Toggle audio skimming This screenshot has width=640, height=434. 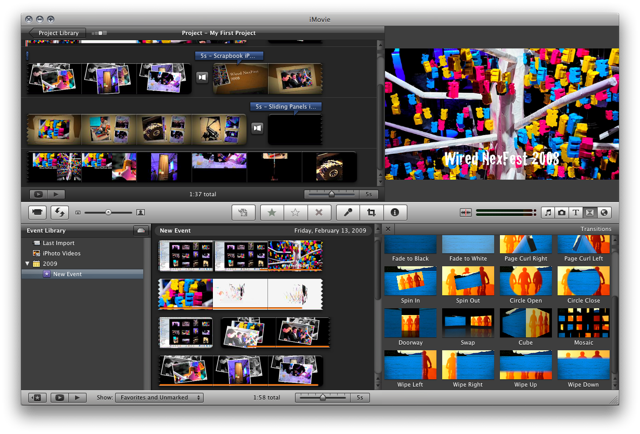tap(465, 212)
